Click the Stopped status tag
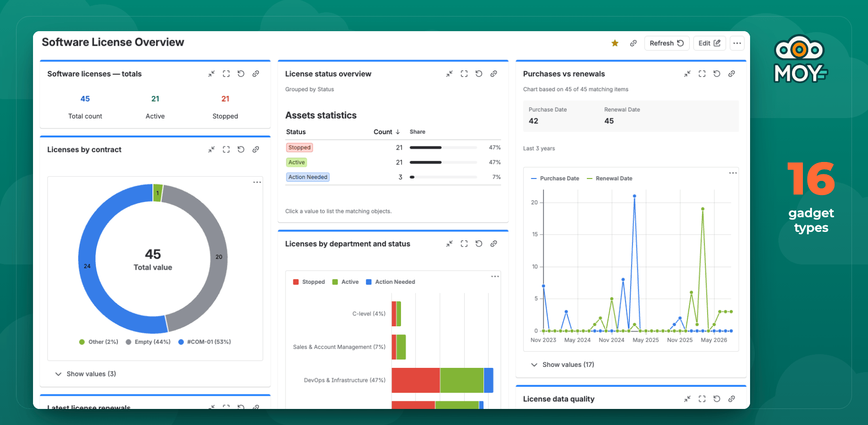The image size is (868, 425). (300, 147)
